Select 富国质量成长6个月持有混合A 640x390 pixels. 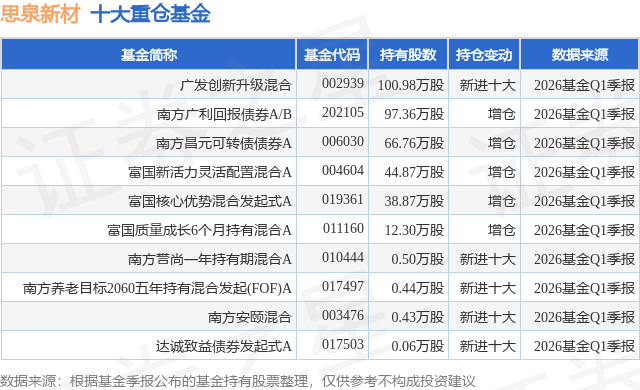(x=200, y=230)
